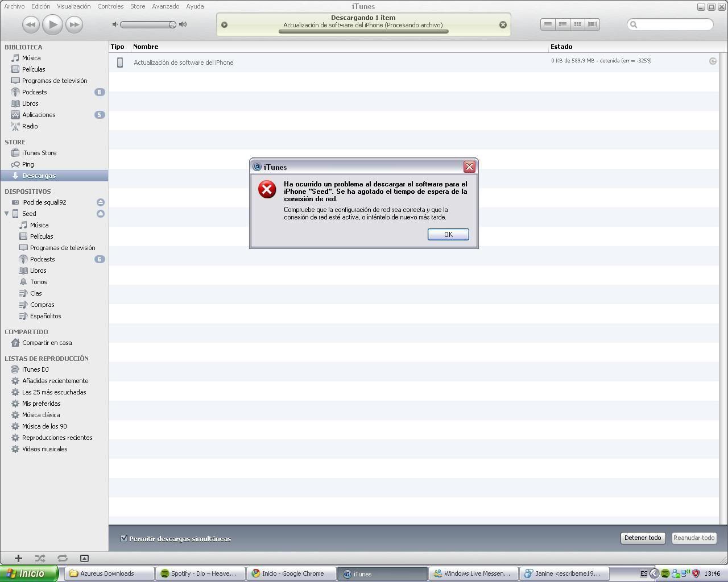Image resolution: width=728 pixels, height=582 pixels.
Task: Collapse the Seed device tree
Action: 6,214
